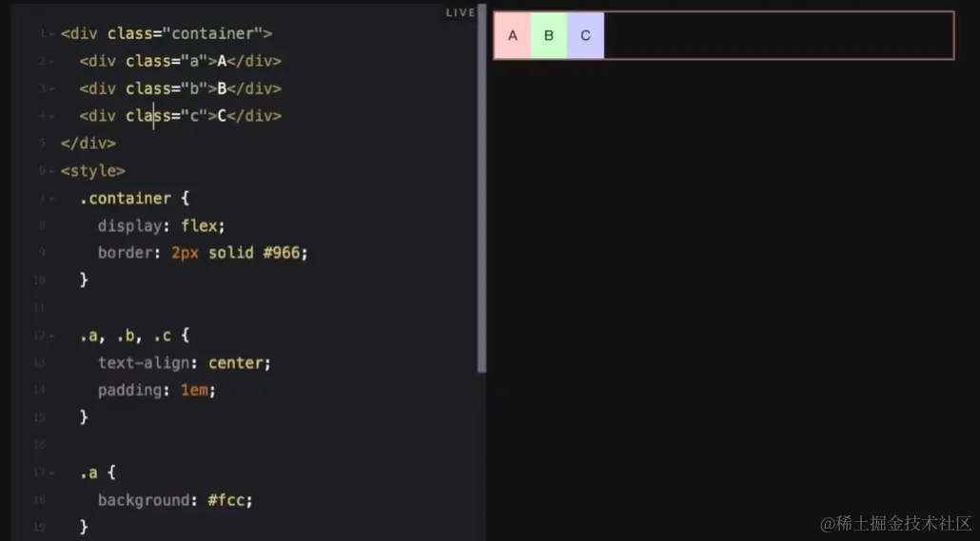The height and width of the screenshot is (541, 980).
Task: Click the code line <div class="b">B</div>
Action: point(180,88)
